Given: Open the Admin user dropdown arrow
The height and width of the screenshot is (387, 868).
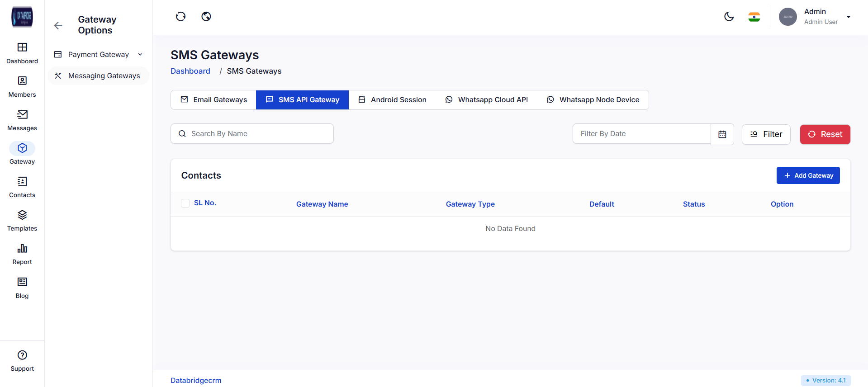Looking at the screenshot, I should [849, 17].
